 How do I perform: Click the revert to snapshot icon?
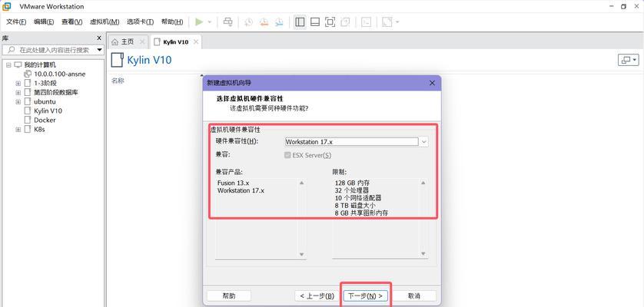pyautogui.click(x=264, y=22)
